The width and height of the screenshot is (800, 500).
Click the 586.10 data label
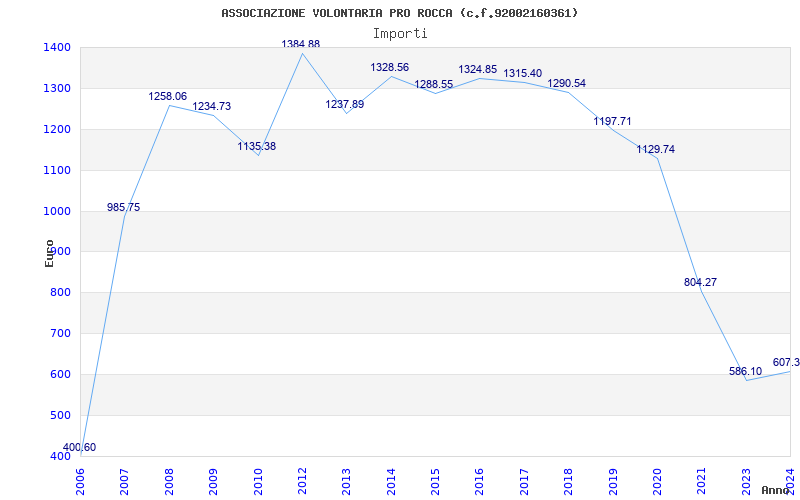pos(745,371)
